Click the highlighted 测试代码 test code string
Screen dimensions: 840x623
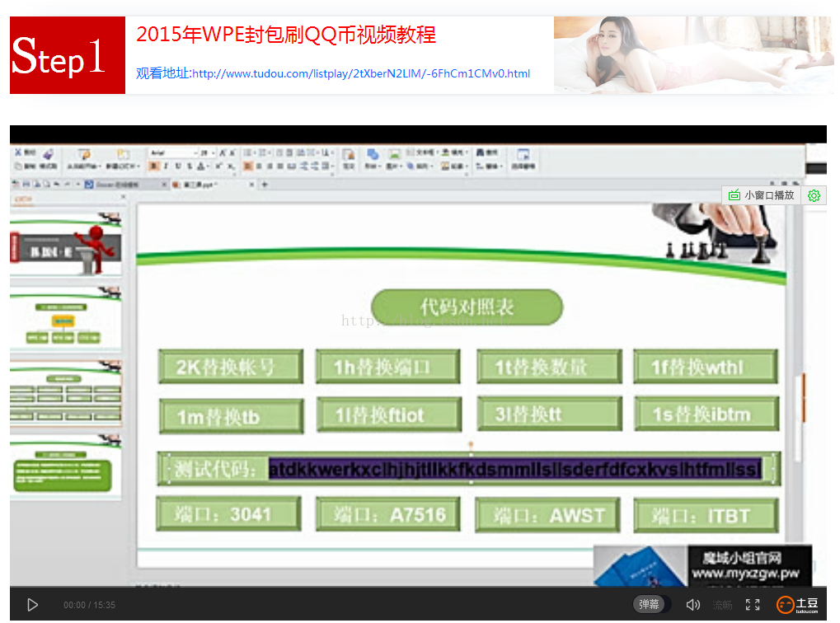[x=515, y=469]
